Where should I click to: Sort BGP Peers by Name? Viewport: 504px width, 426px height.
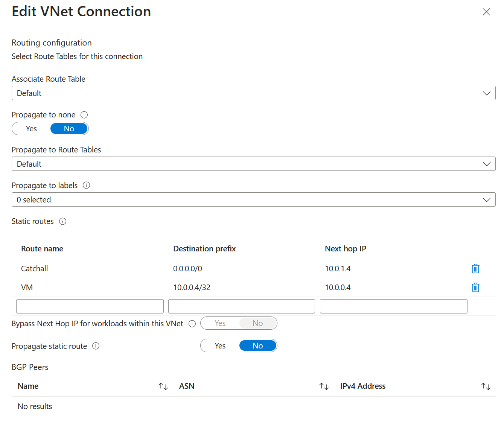click(x=163, y=386)
